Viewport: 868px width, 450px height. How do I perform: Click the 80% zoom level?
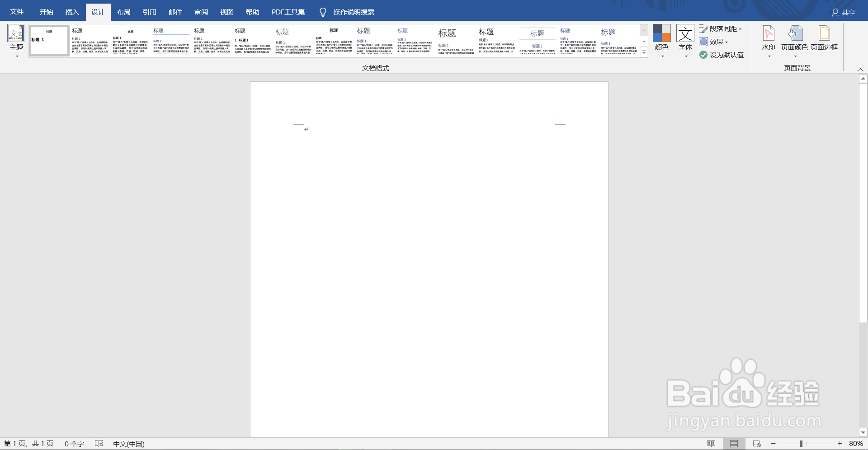pos(856,444)
